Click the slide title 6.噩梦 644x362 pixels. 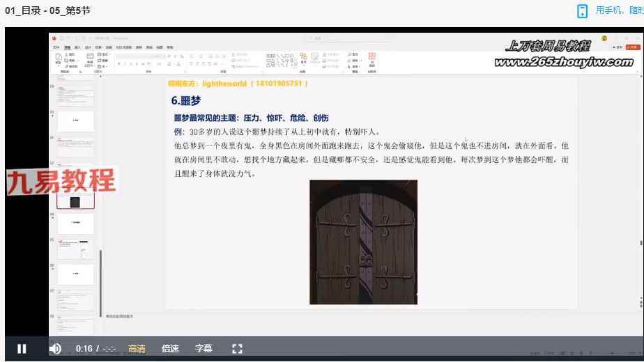pyautogui.click(x=185, y=100)
